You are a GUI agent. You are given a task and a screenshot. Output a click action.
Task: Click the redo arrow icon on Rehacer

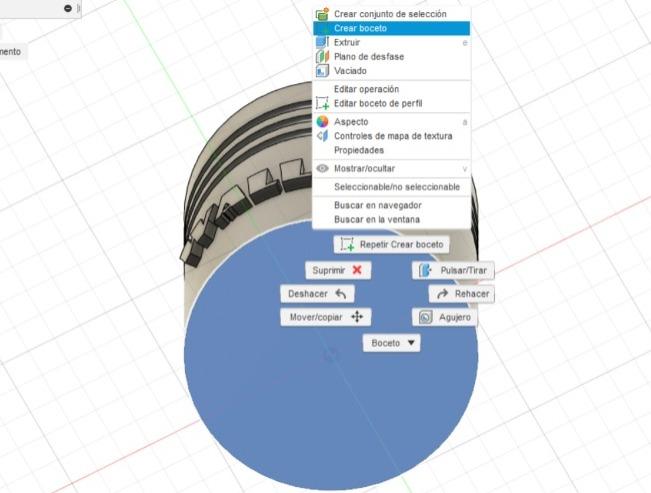(x=442, y=294)
